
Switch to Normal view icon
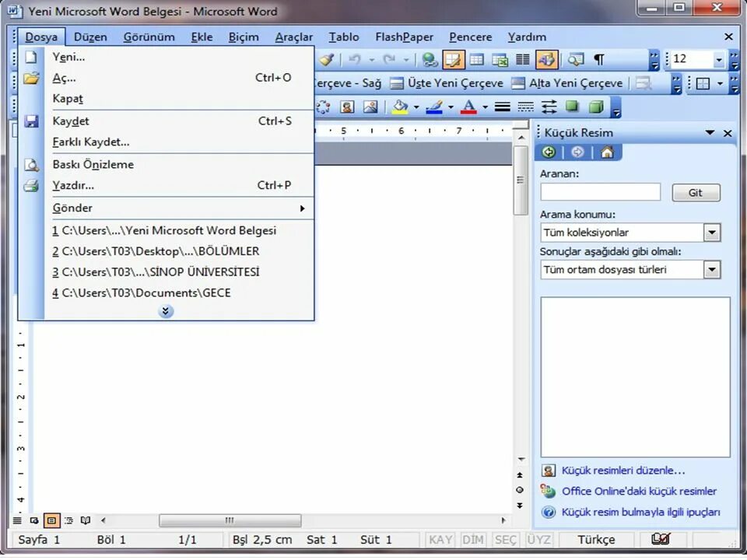click(17, 520)
